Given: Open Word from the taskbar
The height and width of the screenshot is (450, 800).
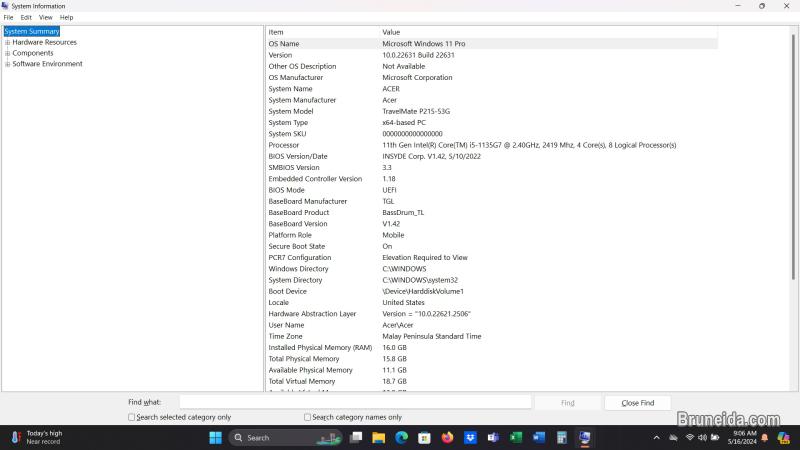Looking at the screenshot, I should [x=539, y=437].
